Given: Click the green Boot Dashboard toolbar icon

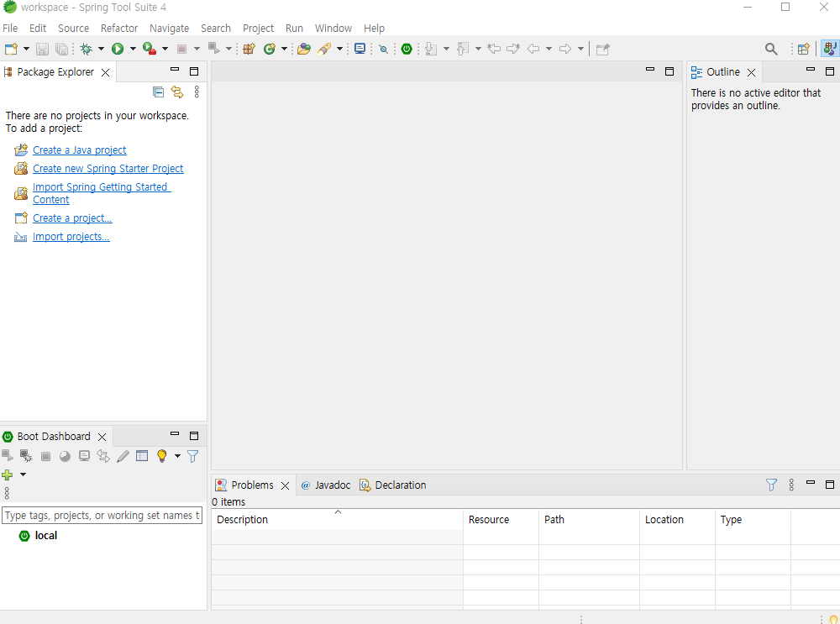Looking at the screenshot, I should tap(407, 49).
